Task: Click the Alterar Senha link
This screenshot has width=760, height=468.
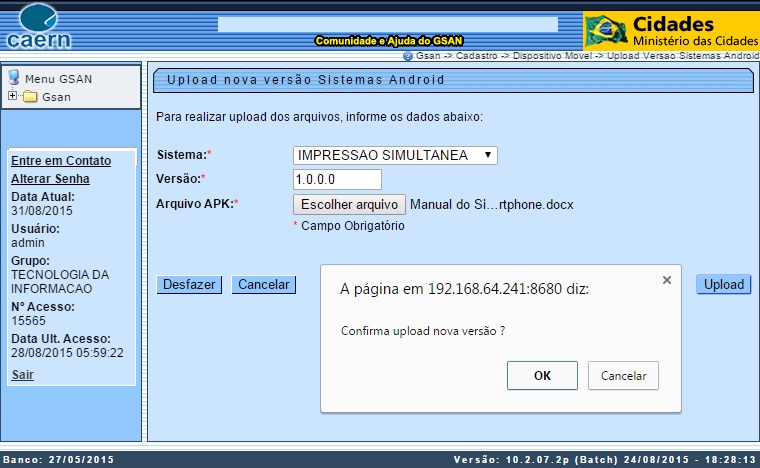Action: 50,179
